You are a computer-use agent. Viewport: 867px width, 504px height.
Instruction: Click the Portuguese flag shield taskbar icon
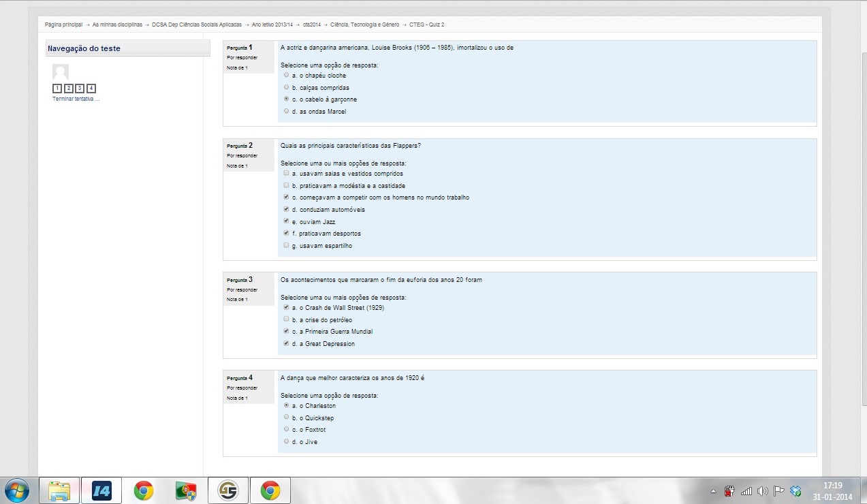[185, 490]
